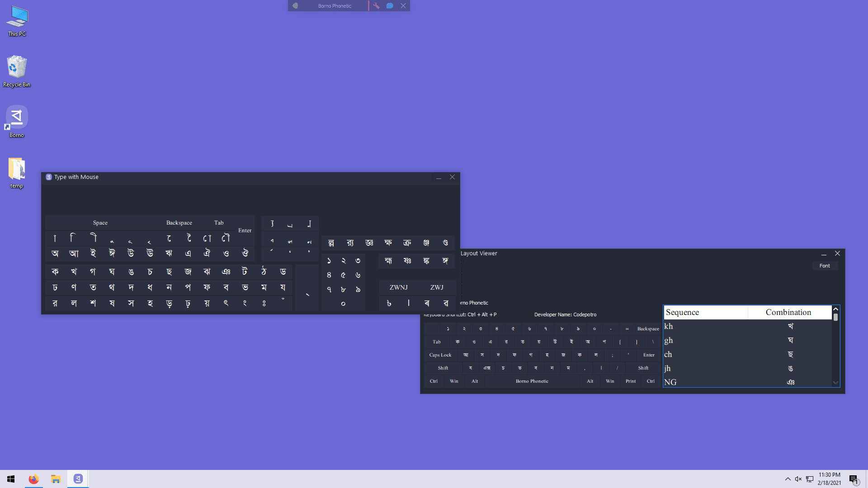Click the ৎ character in Type with Mouse
Screen dimensions: 868x488
pyautogui.click(x=226, y=303)
